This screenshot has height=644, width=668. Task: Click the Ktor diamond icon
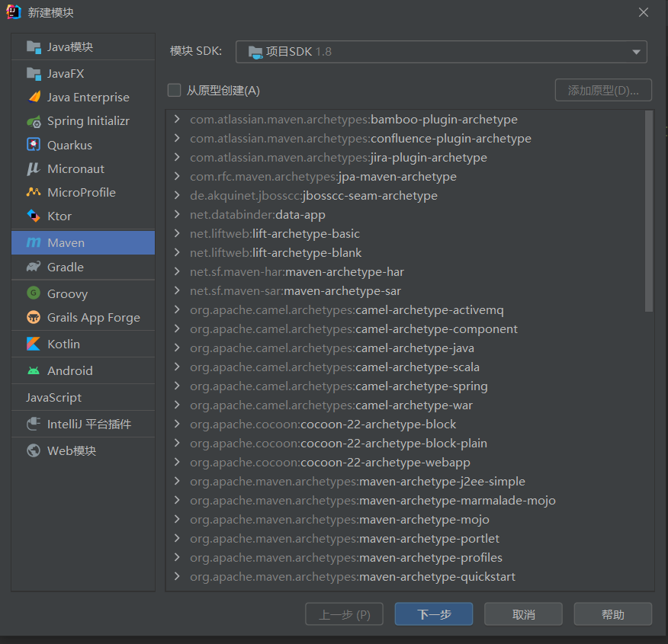click(34, 216)
